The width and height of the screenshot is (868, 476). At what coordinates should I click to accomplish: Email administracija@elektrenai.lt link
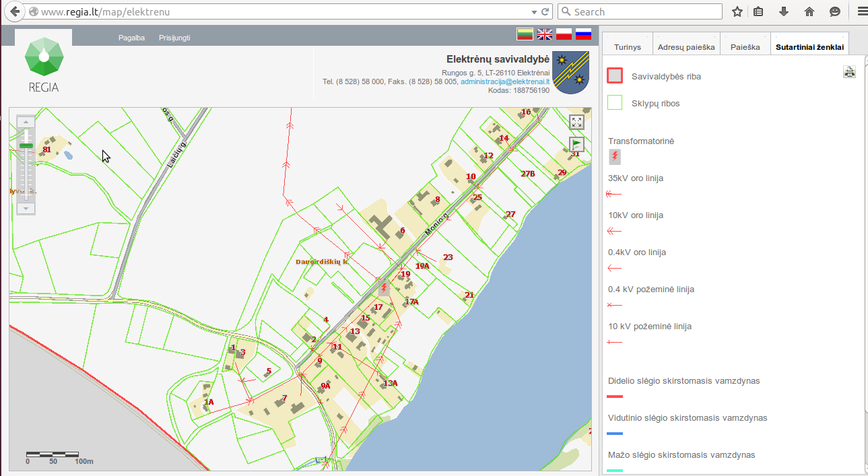point(505,81)
